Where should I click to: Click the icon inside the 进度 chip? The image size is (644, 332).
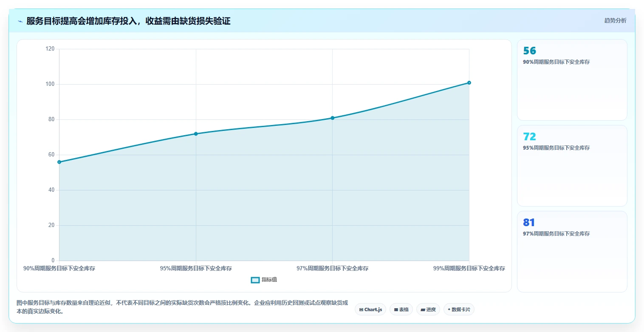423,310
